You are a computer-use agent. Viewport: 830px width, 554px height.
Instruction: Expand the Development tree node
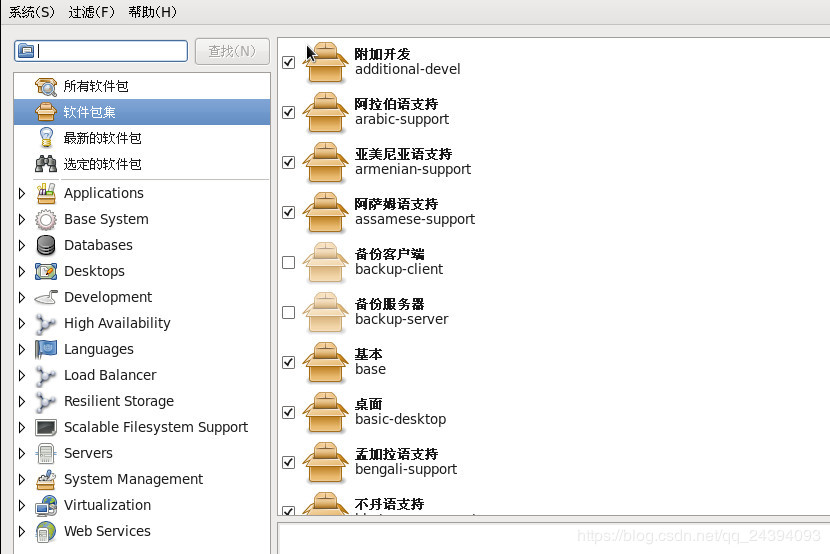(x=22, y=297)
